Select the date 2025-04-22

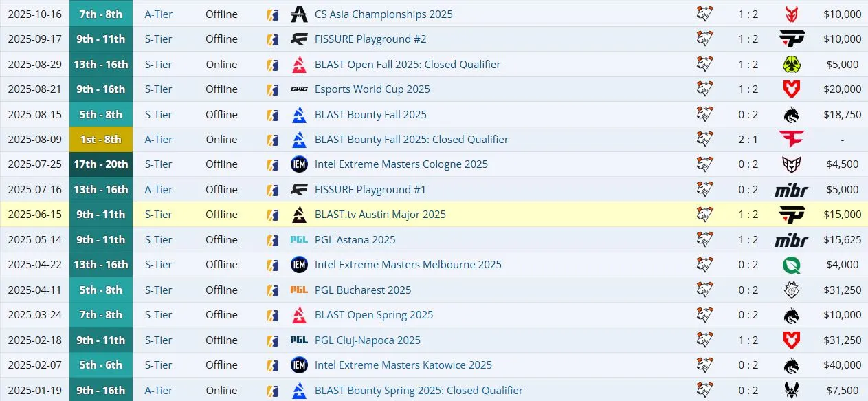point(34,265)
